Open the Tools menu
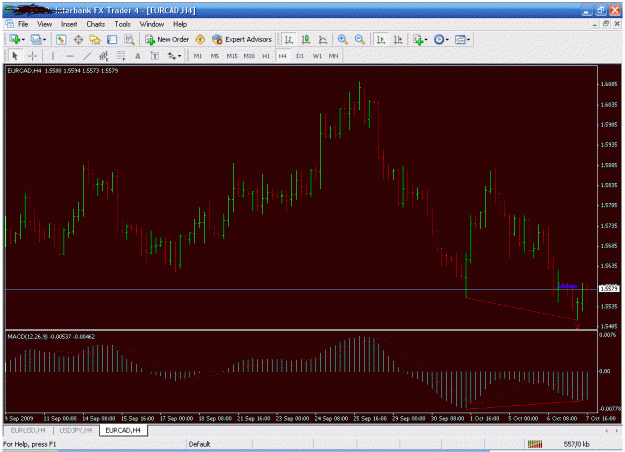The height and width of the screenshot is (452, 625). (x=123, y=24)
